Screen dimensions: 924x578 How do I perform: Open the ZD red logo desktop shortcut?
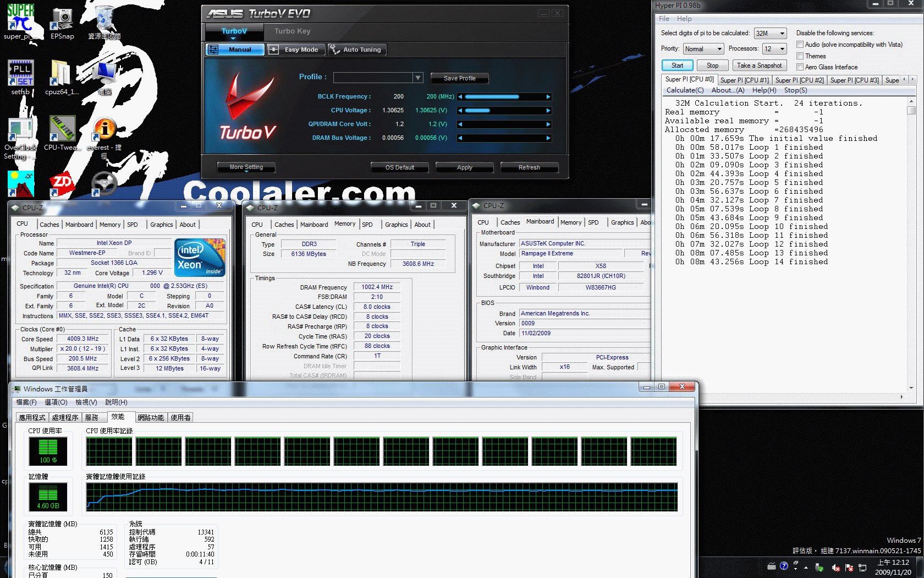click(62, 184)
